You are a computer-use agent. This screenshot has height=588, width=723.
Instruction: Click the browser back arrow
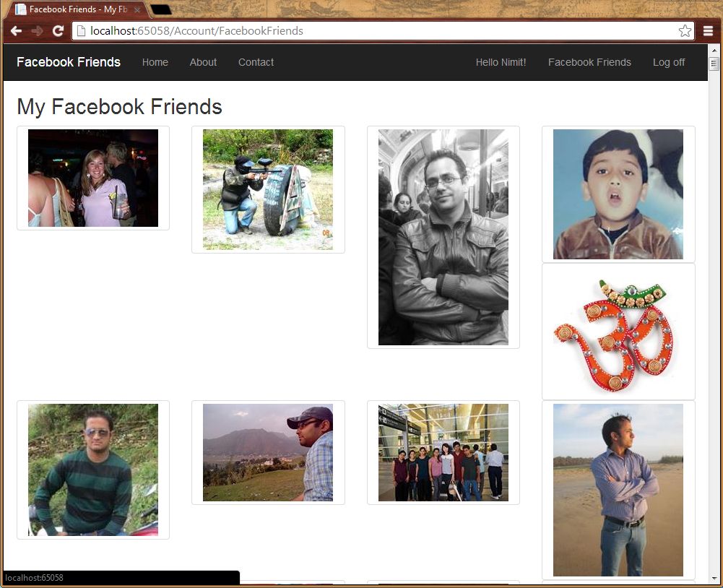click(16, 30)
